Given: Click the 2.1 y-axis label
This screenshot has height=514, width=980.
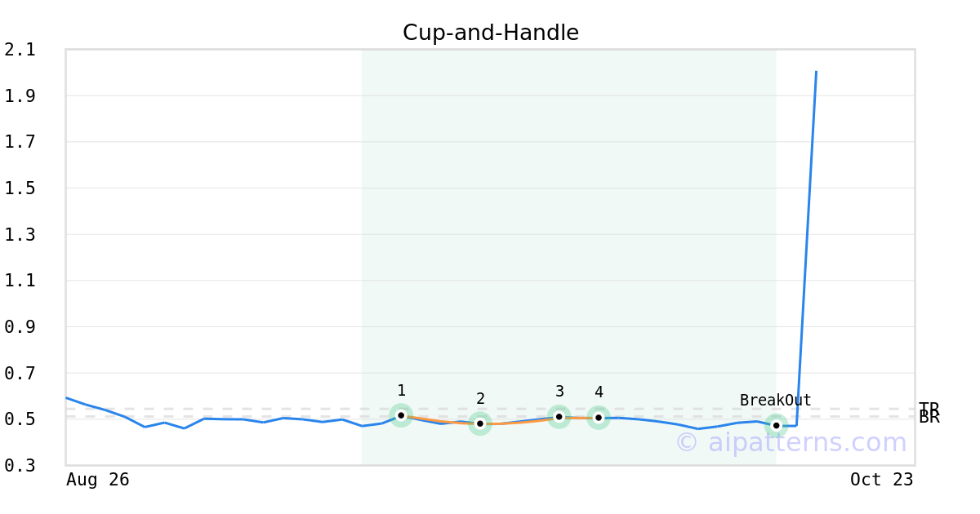Looking at the screenshot, I should (20, 50).
